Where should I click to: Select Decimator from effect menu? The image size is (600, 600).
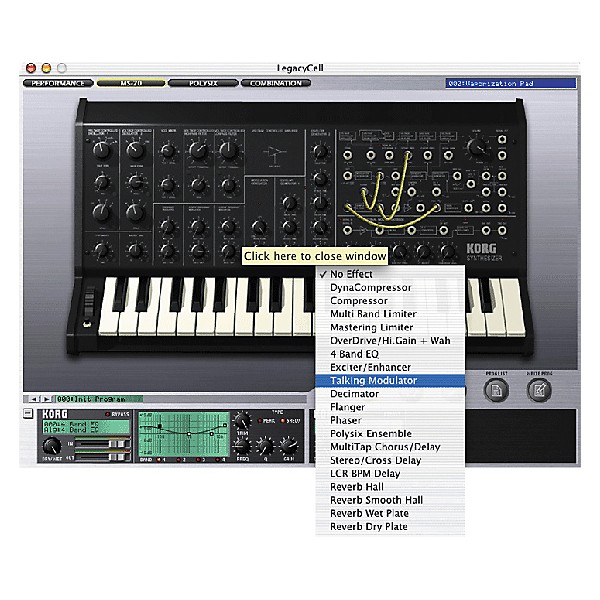390,394
